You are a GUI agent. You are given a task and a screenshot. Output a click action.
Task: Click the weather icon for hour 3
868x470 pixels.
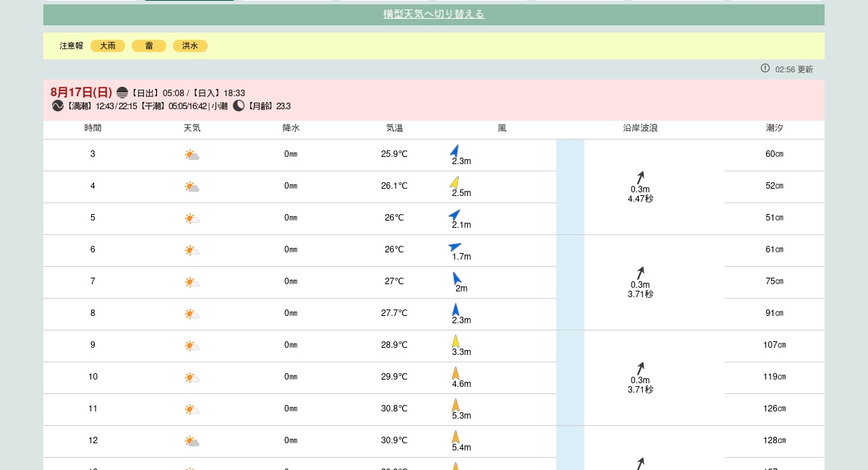coord(192,155)
